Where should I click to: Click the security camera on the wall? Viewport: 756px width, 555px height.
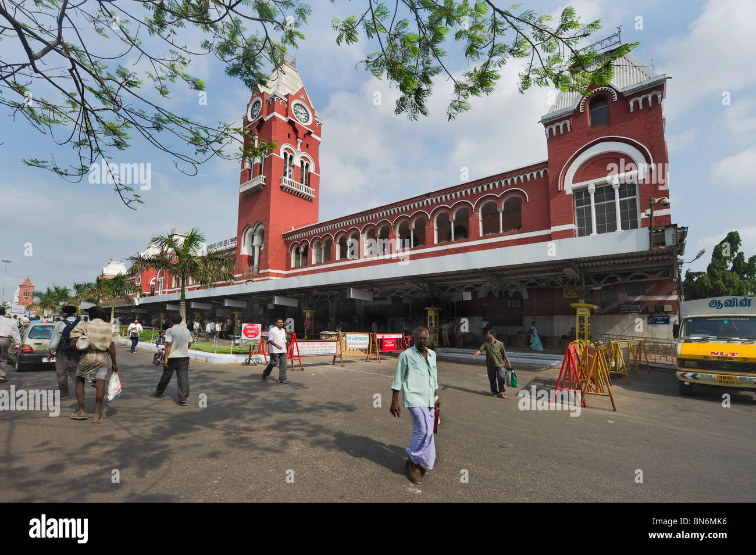pyautogui.click(x=662, y=202)
